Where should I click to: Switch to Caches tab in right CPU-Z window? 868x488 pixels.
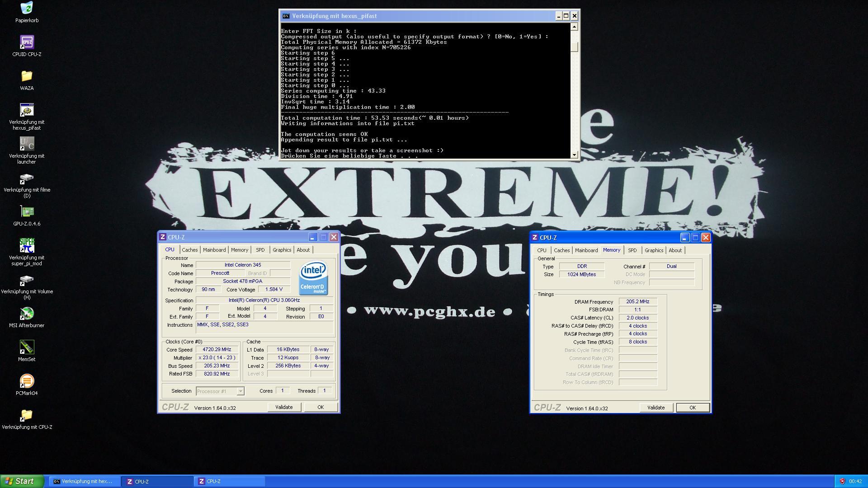(562, 250)
